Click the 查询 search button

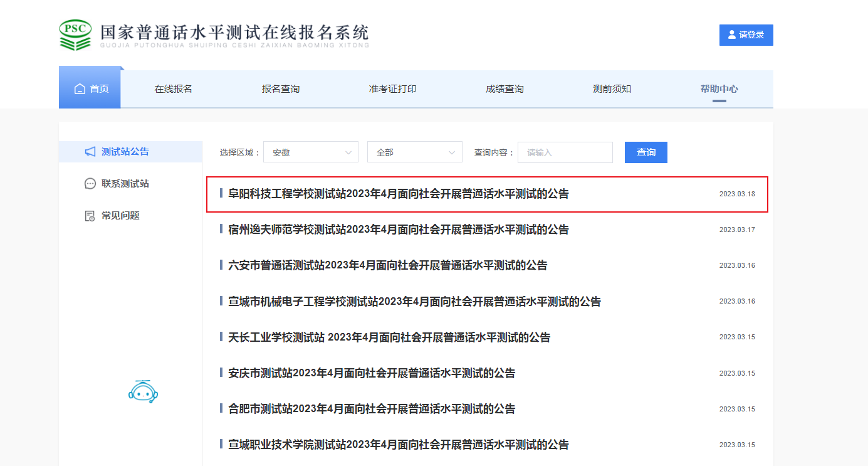coord(646,152)
